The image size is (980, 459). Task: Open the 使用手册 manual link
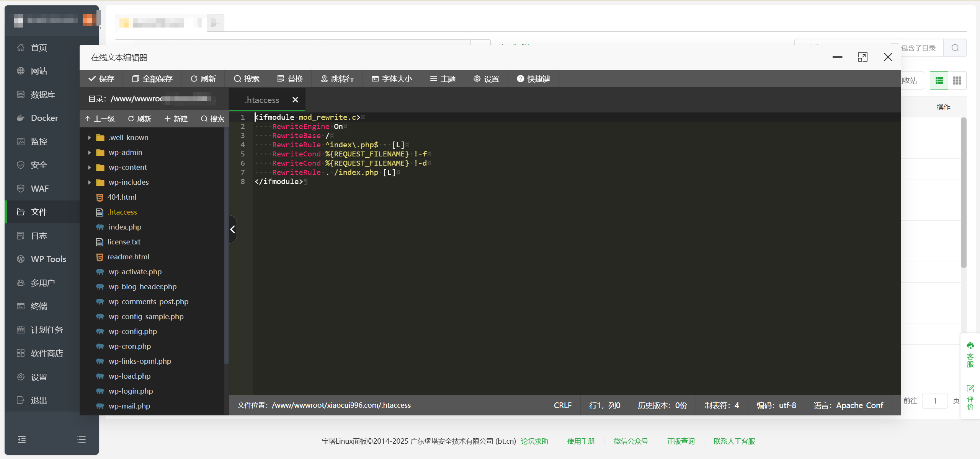pyautogui.click(x=581, y=441)
